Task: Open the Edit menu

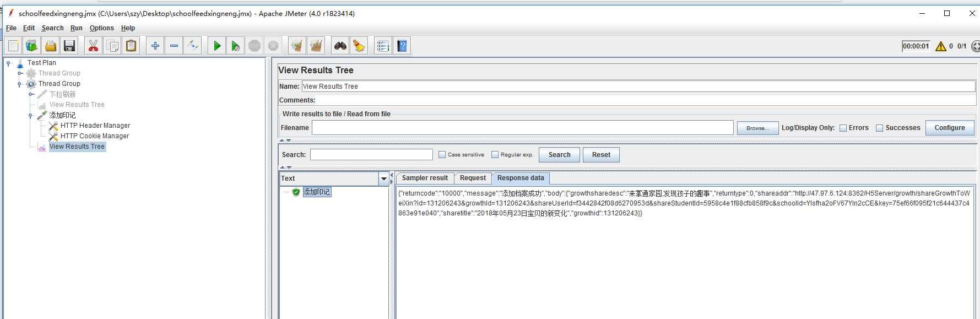Action: [29, 28]
